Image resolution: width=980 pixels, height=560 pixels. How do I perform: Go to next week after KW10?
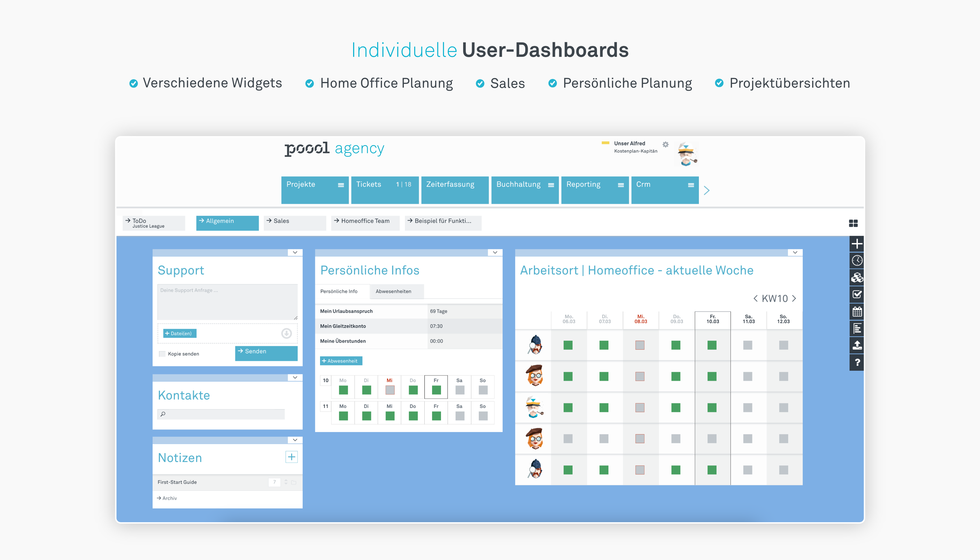coord(794,298)
